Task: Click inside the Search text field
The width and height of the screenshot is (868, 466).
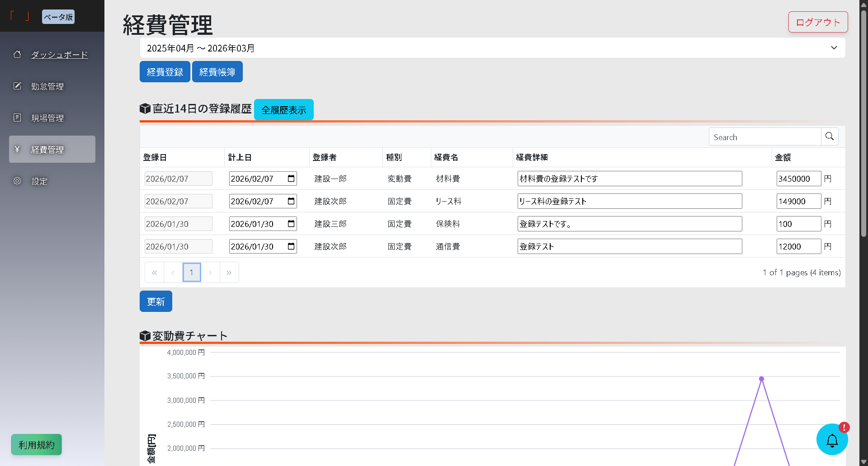Action: (x=764, y=137)
